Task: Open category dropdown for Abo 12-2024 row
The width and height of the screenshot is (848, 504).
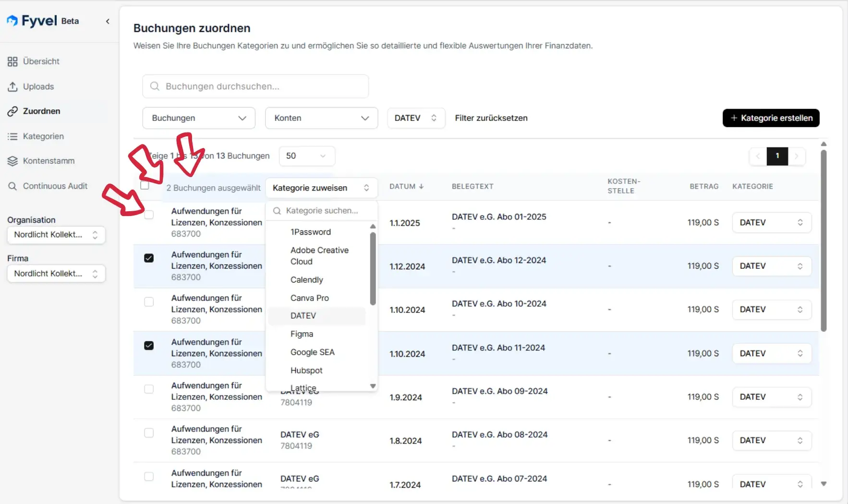Action: pyautogui.click(x=772, y=266)
